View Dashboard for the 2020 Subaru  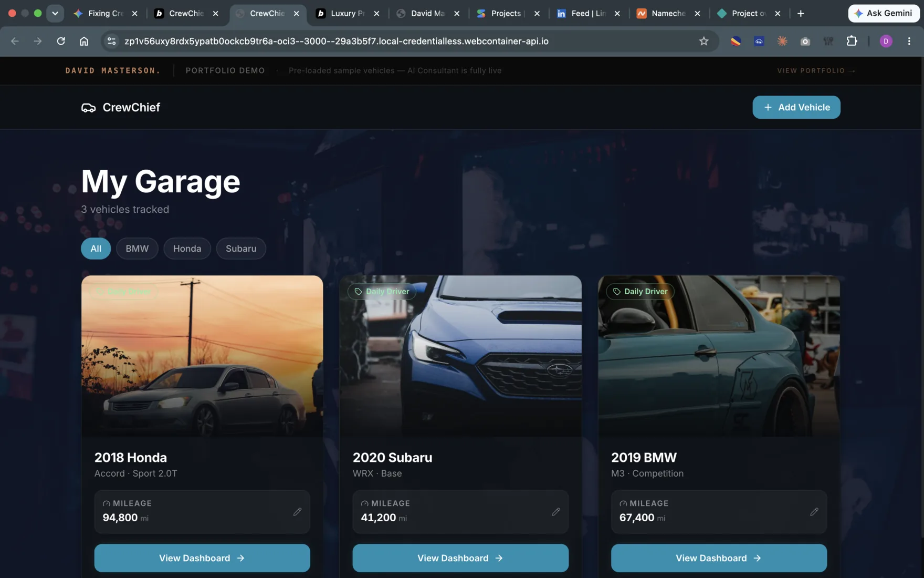click(460, 558)
